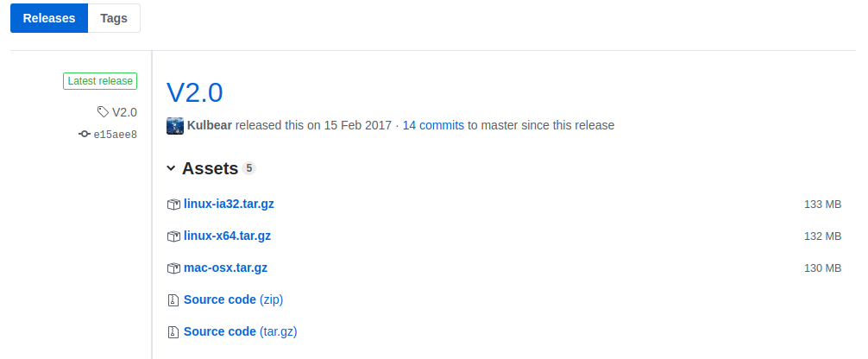Viewport: 868px width, 359px height.
Task: Download linux-x64.tar.gz asset
Action: tap(227, 236)
